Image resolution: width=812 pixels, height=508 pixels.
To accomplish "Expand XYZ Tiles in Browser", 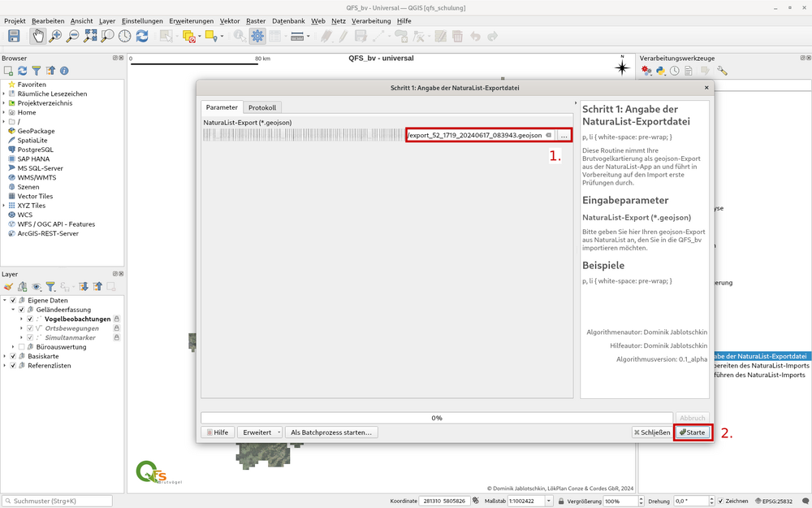I will pos(4,206).
